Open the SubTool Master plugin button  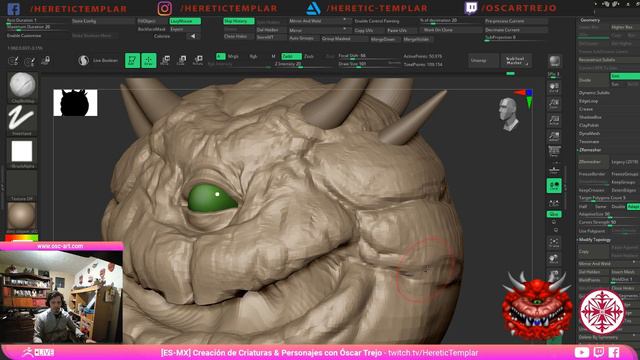[x=516, y=61]
